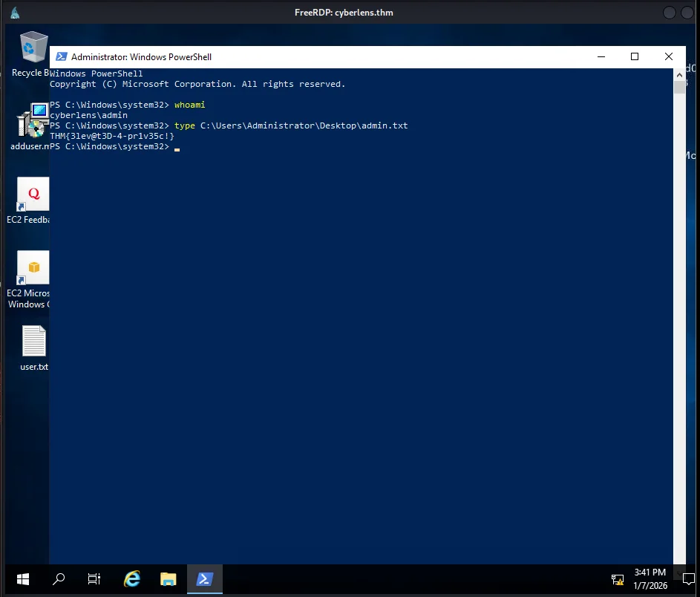700x597 pixels.
Task: Open File Explorer from taskbar
Action: tap(168, 579)
